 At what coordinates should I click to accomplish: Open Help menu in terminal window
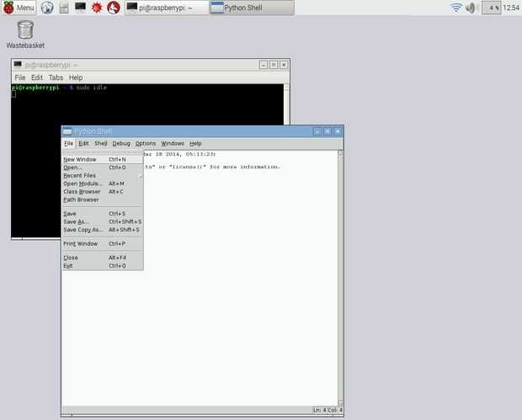pyautogui.click(x=76, y=77)
